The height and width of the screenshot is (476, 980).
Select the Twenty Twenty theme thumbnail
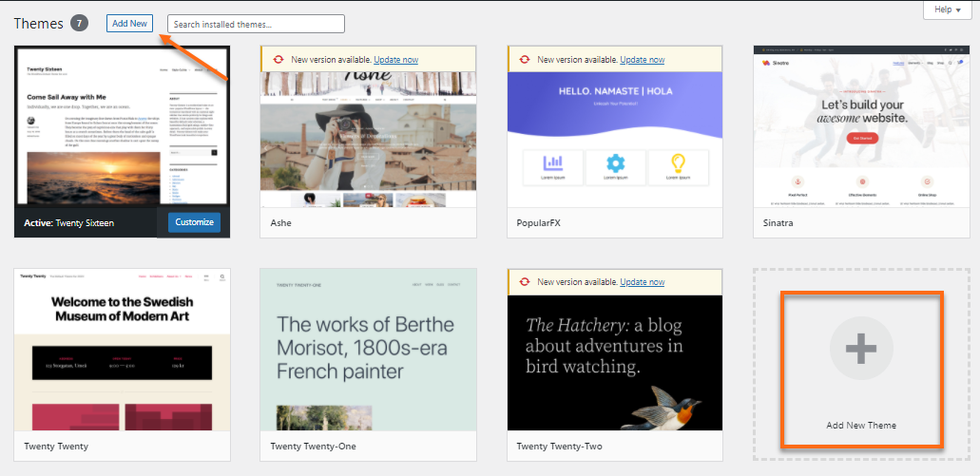[x=122, y=350]
